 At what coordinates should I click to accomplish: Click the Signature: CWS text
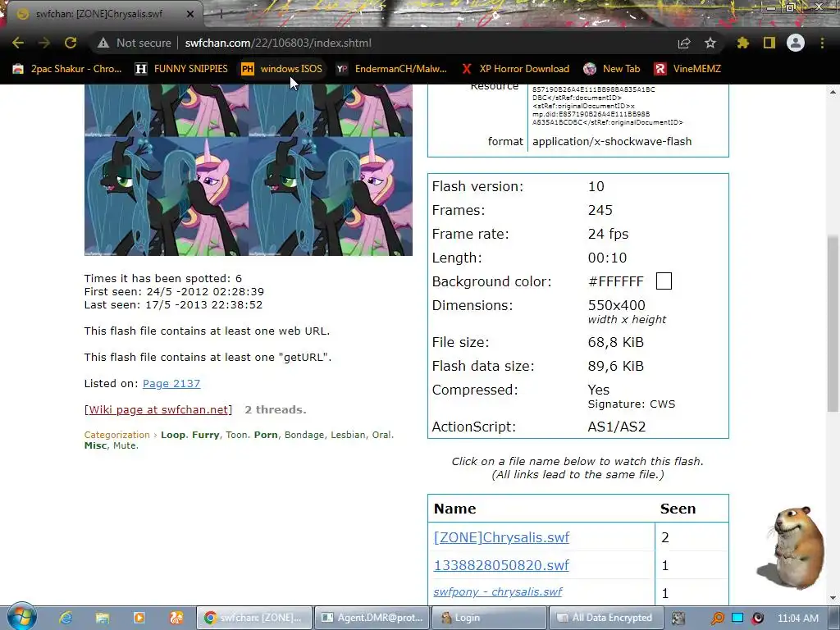click(632, 404)
